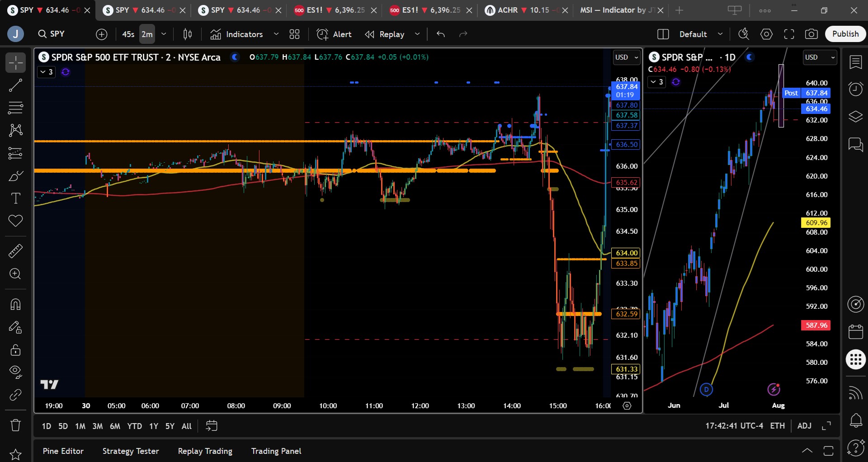Open the object tree layers panel

(856, 117)
